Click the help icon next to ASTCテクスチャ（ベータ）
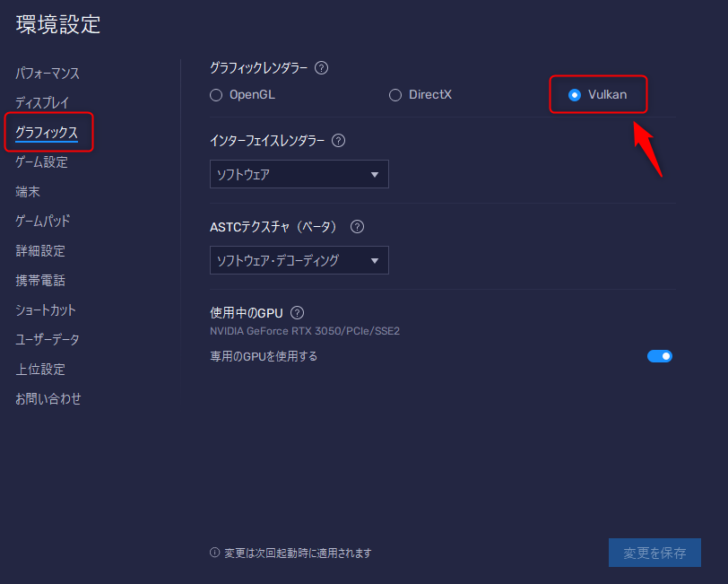 [356, 226]
